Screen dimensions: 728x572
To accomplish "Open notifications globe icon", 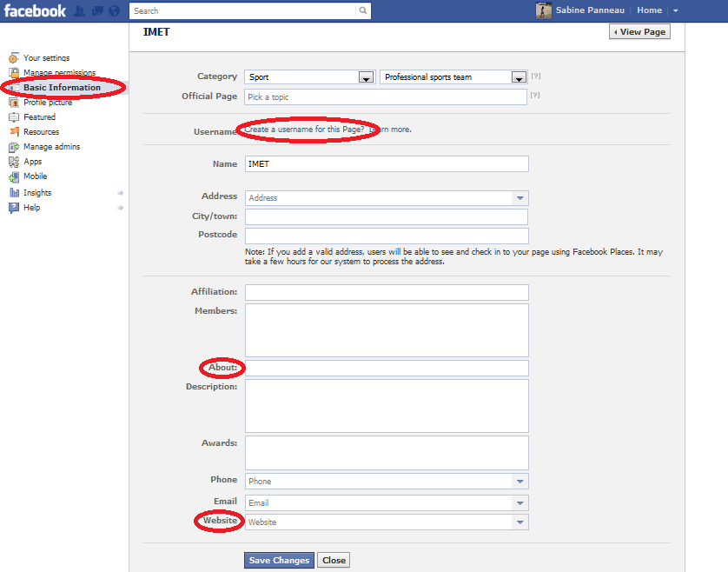I will (x=114, y=10).
